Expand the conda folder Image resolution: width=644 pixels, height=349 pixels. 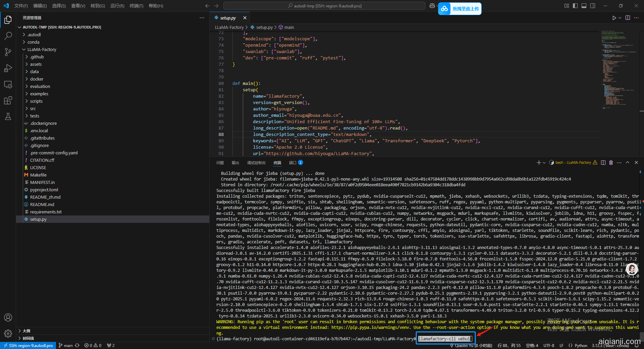33,42
